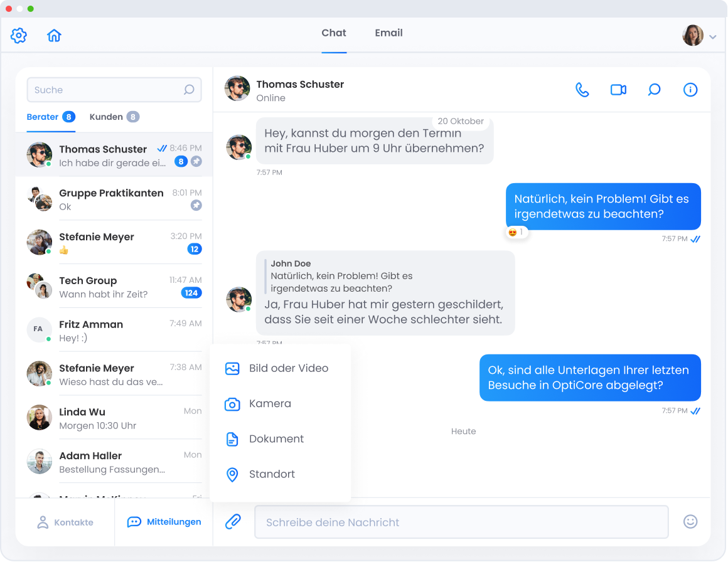
Task: Open the emoji picker smiley icon
Action: tap(690, 521)
